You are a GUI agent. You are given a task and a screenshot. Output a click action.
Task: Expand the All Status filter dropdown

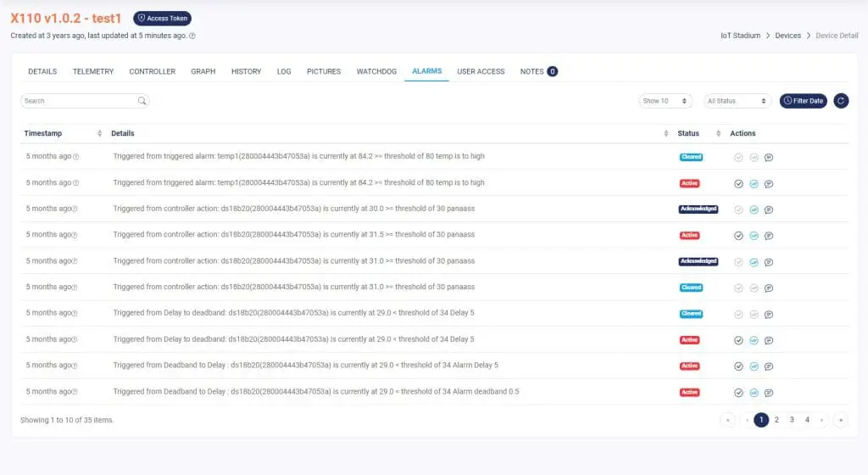pyautogui.click(x=737, y=101)
